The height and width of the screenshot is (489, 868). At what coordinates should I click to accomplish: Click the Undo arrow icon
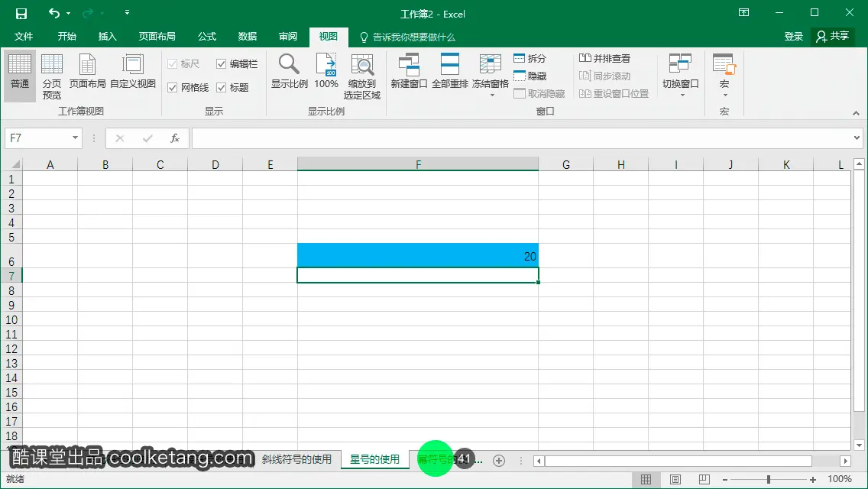(53, 13)
